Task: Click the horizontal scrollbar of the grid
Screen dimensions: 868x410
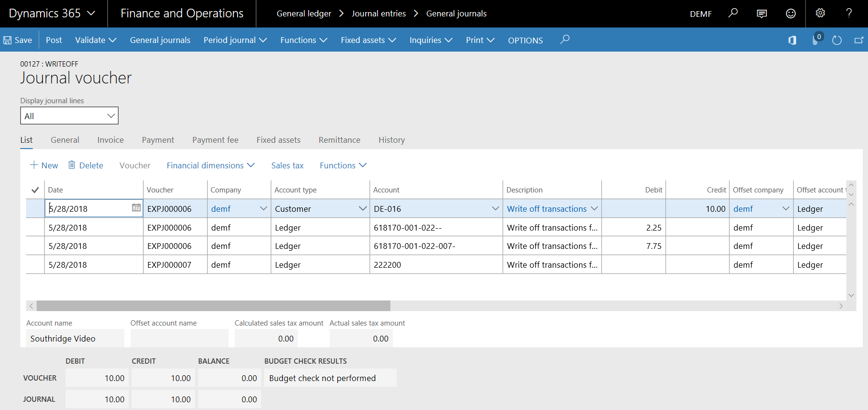Action: pos(213,306)
